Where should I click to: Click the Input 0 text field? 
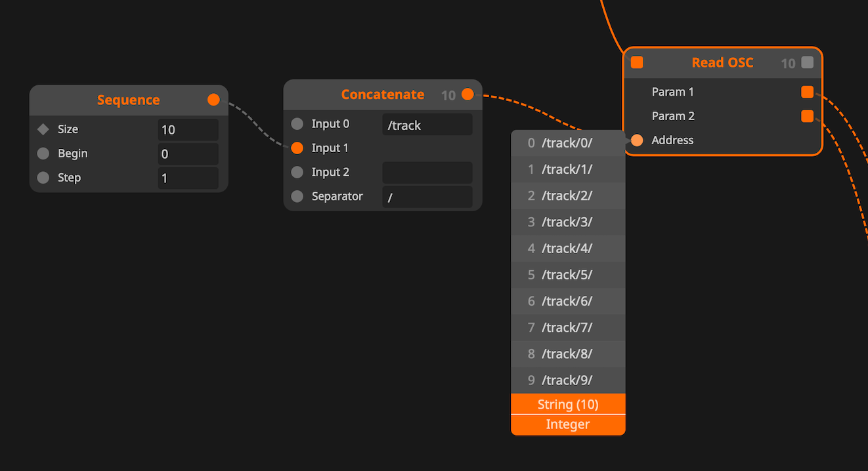(427, 125)
